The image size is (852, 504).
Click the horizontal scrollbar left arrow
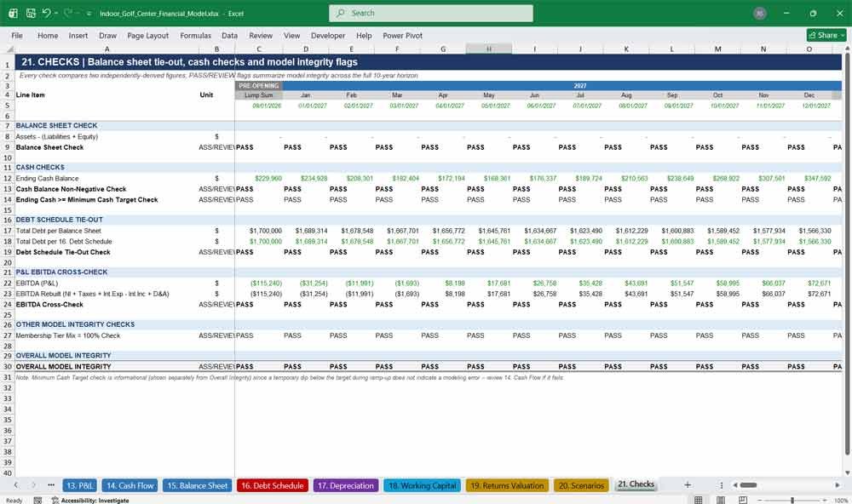tap(735, 485)
